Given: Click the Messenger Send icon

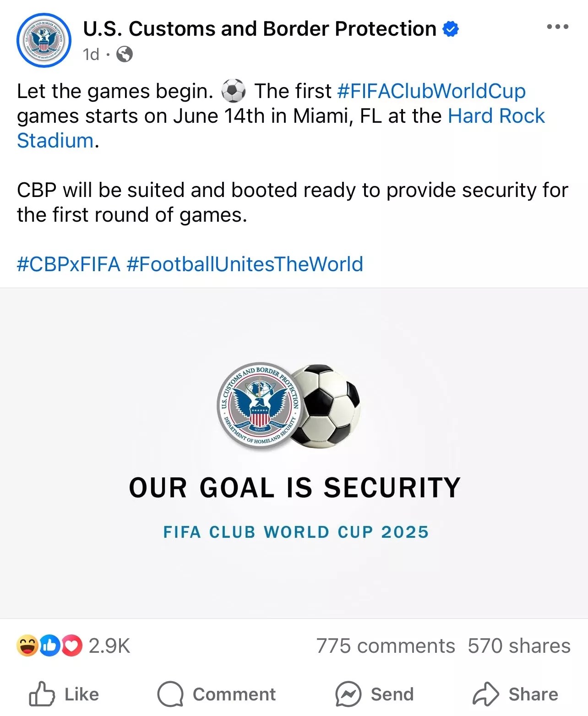Looking at the screenshot, I should [x=348, y=694].
